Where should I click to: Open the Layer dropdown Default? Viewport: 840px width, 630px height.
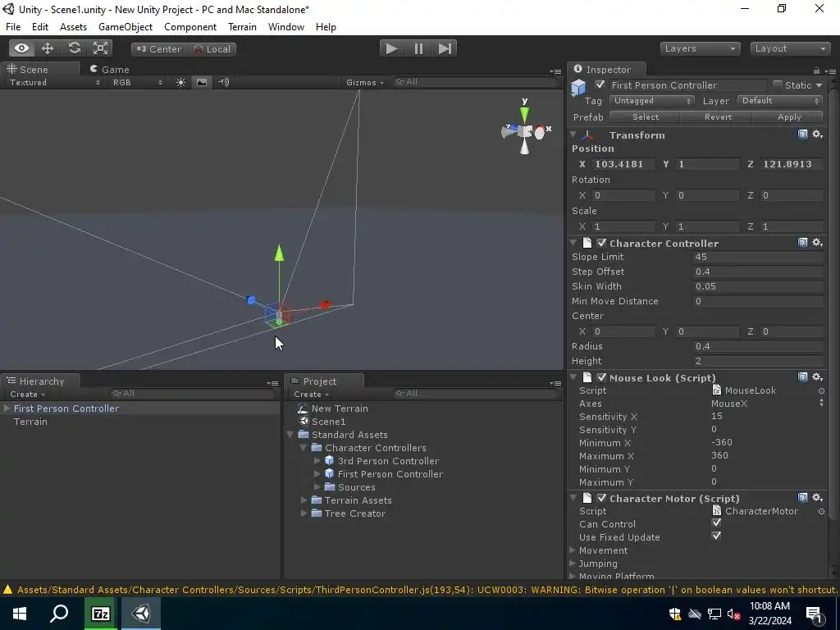779,101
